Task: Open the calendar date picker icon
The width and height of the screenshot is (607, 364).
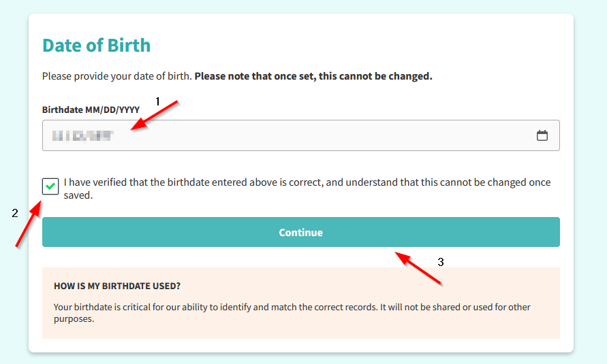Action: pos(542,135)
